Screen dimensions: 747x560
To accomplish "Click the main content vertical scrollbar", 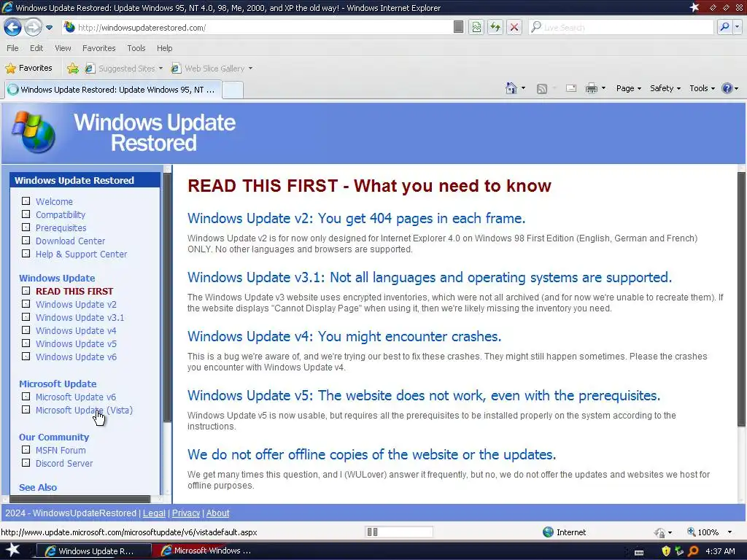I will point(741,299).
